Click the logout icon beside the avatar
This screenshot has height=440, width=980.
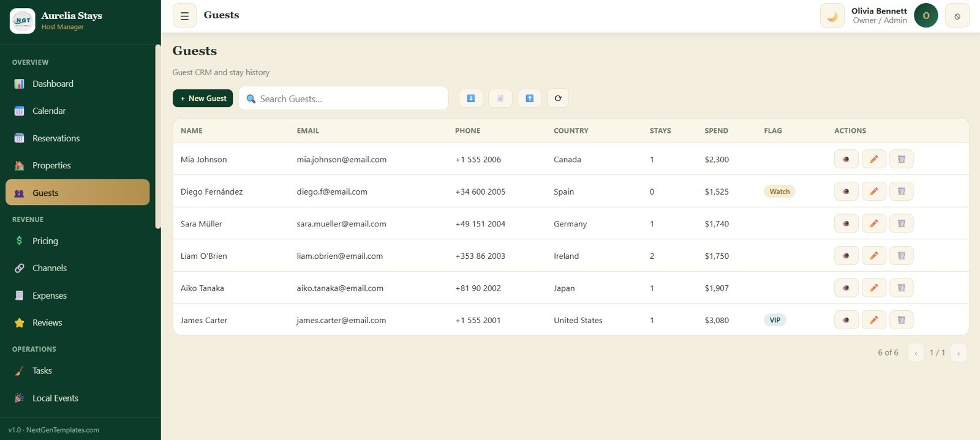(x=957, y=16)
